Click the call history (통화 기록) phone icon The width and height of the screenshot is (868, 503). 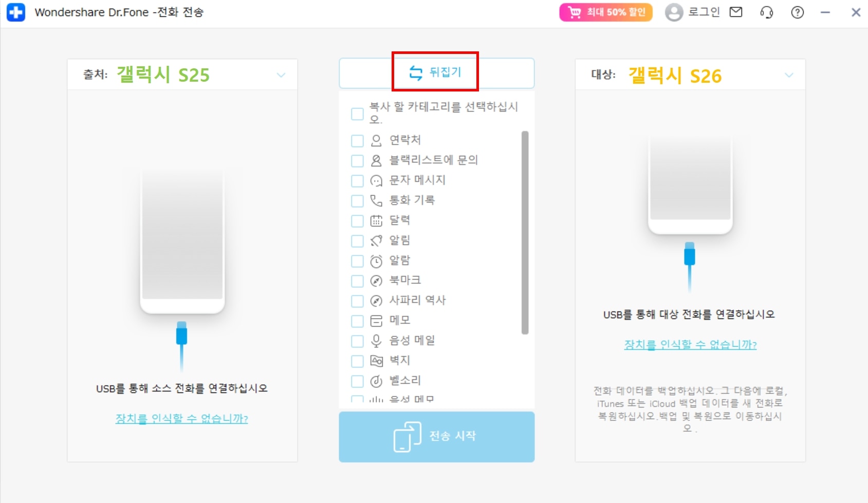[x=376, y=200]
